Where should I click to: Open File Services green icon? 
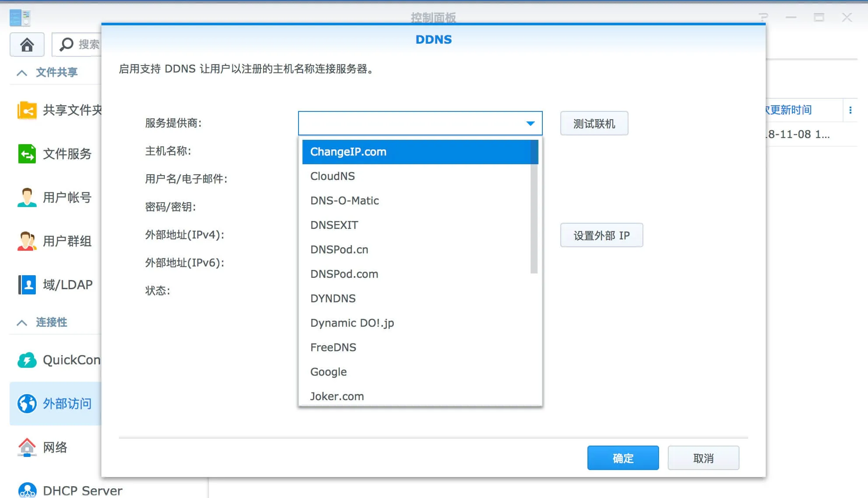pos(27,154)
